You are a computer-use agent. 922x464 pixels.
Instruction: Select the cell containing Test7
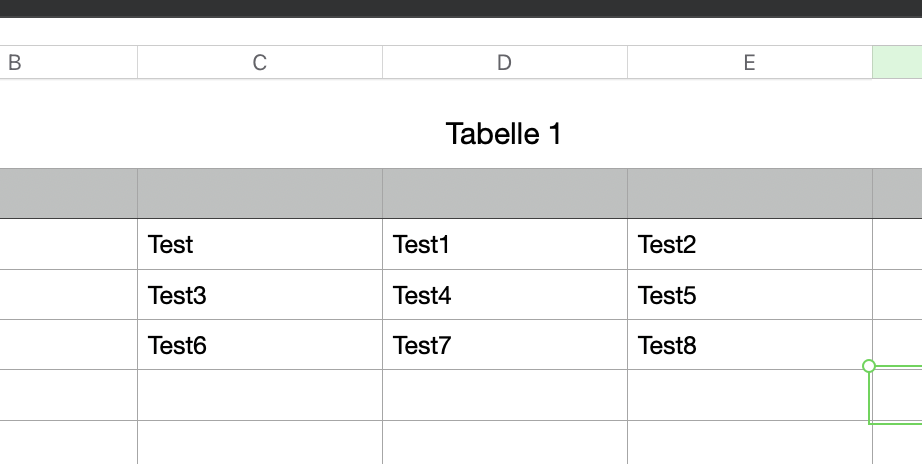[x=504, y=346]
